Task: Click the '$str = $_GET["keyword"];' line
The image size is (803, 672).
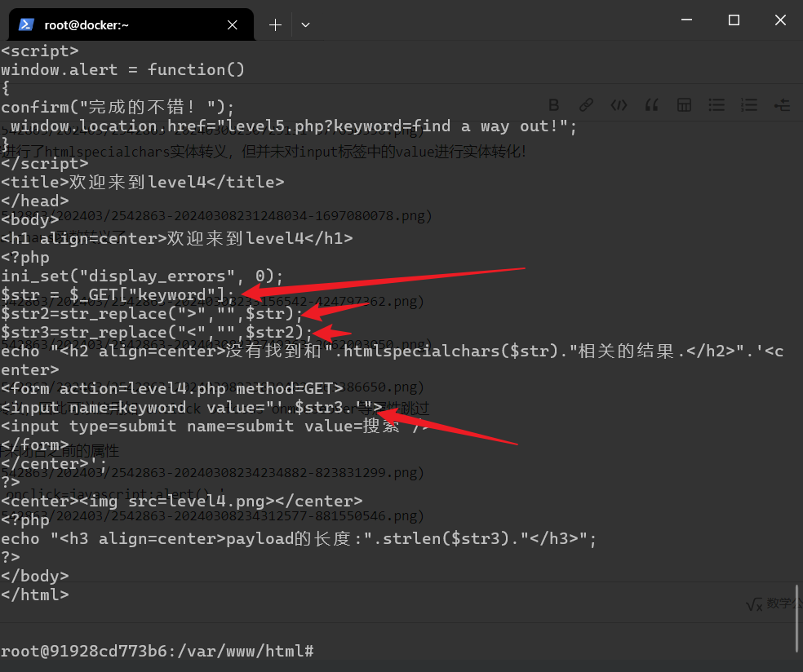Action: 118,294
